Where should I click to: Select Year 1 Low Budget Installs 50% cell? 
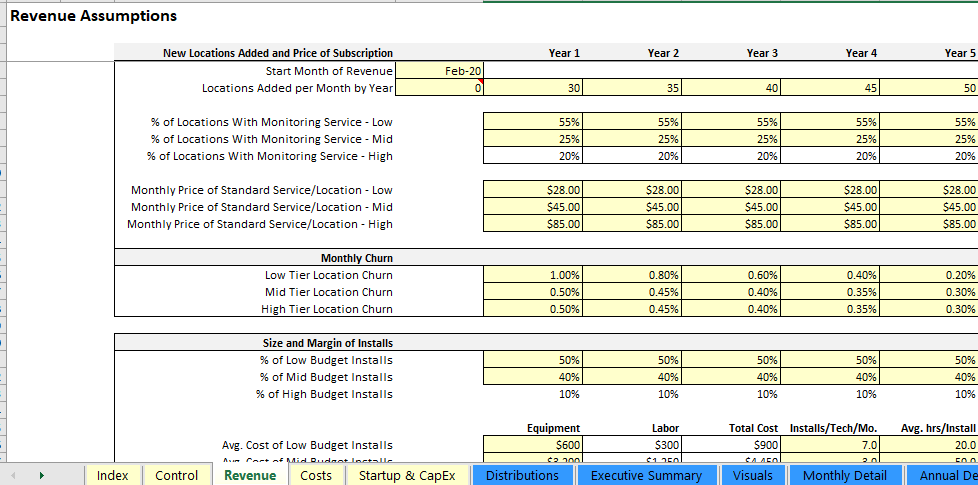point(533,360)
